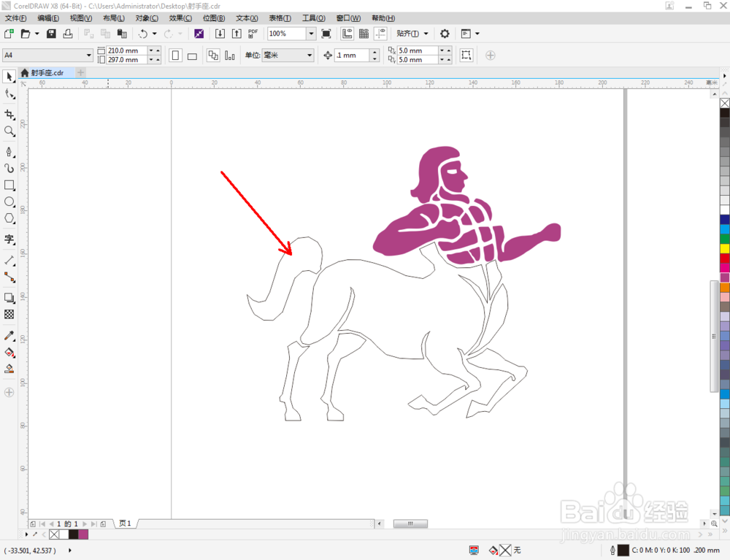Expand the Open file dropdown arrow
Screen dimensions: 730x560
coord(36,34)
